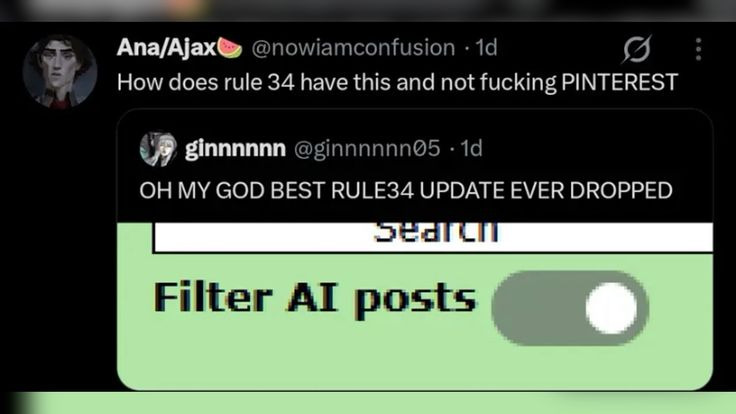736x414 pixels.
Task: Open the green embedded screenshot image
Action: point(415,306)
